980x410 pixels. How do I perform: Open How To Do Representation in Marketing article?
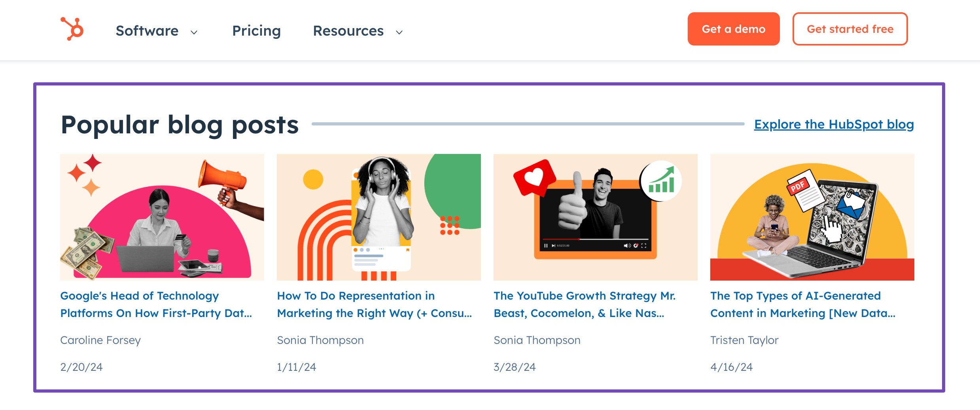(x=375, y=304)
